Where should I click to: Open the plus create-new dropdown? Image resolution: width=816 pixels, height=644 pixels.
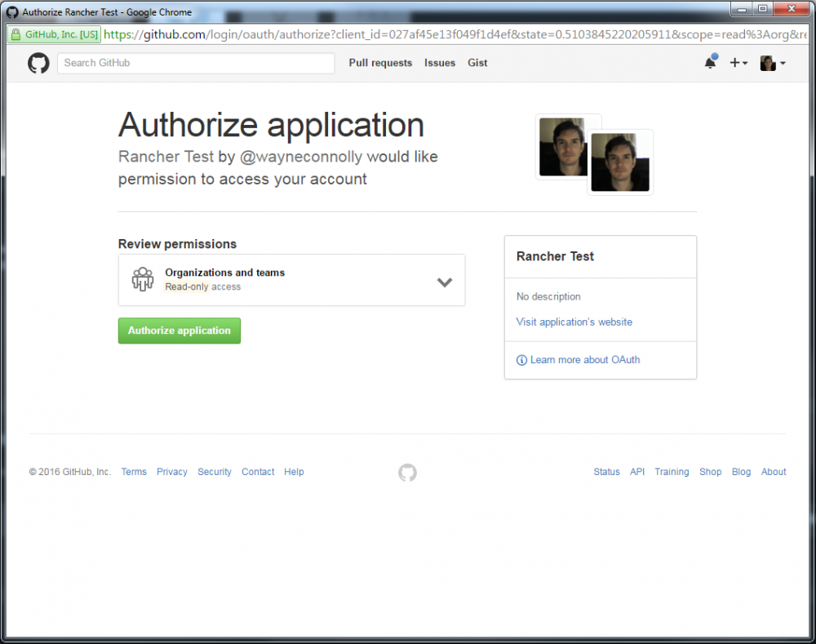click(738, 63)
